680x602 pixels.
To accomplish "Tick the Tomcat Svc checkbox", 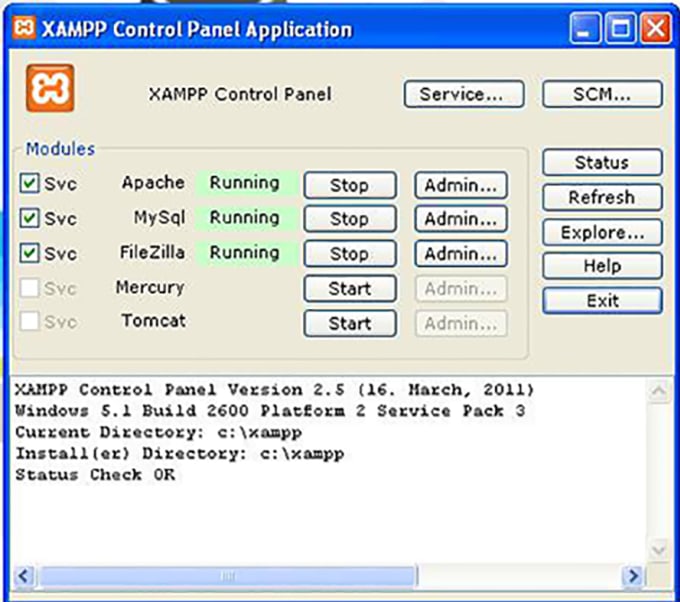I will click(x=29, y=321).
